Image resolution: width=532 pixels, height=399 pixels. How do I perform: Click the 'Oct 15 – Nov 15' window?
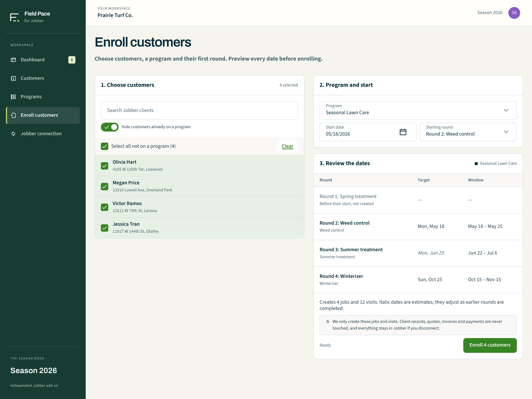[484, 279]
